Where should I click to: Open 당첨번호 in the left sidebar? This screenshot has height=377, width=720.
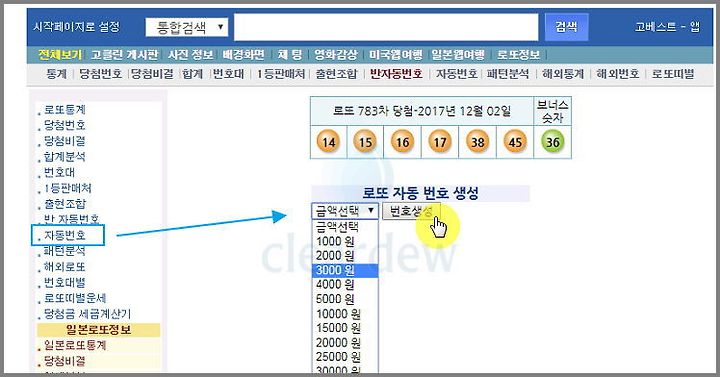(65, 125)
